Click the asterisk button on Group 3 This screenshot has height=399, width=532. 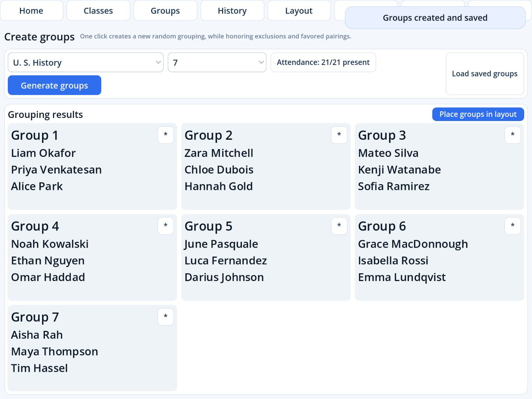(x=513, y=135)
